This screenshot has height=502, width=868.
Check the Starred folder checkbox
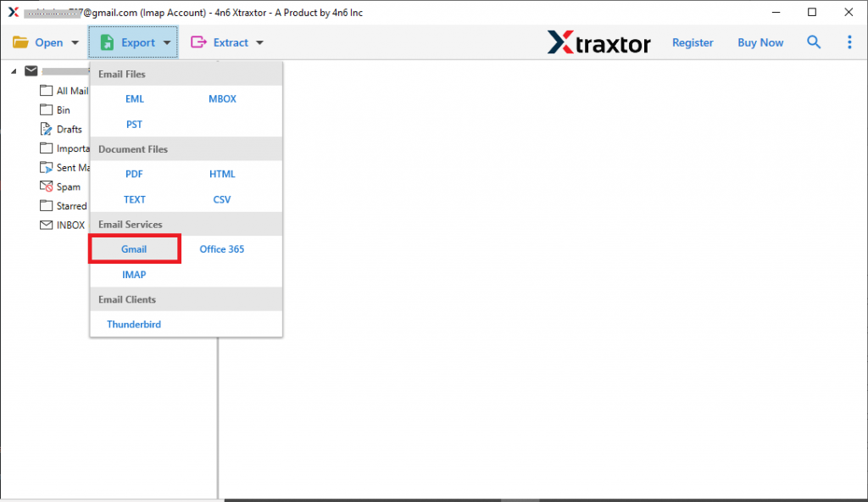click(46, 205)
